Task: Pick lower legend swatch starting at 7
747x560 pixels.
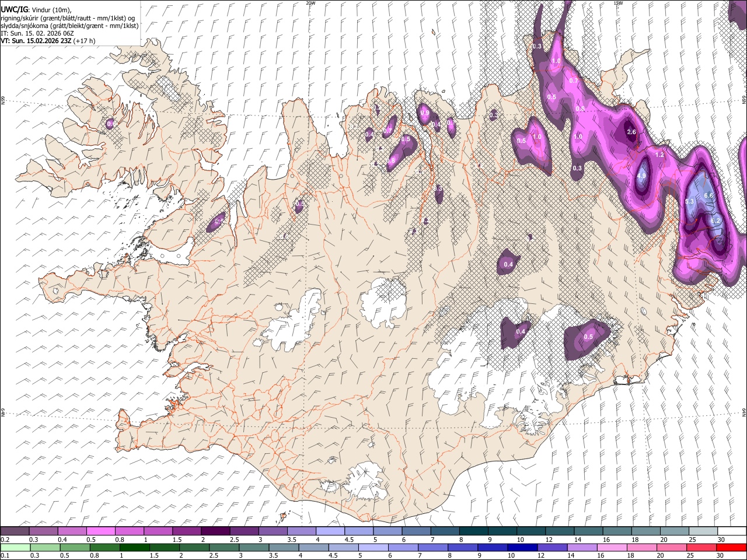Action: pos(432,547)
